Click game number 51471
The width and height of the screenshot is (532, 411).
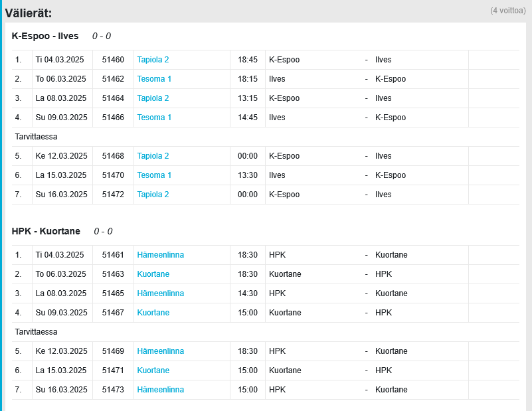(113, 370)
